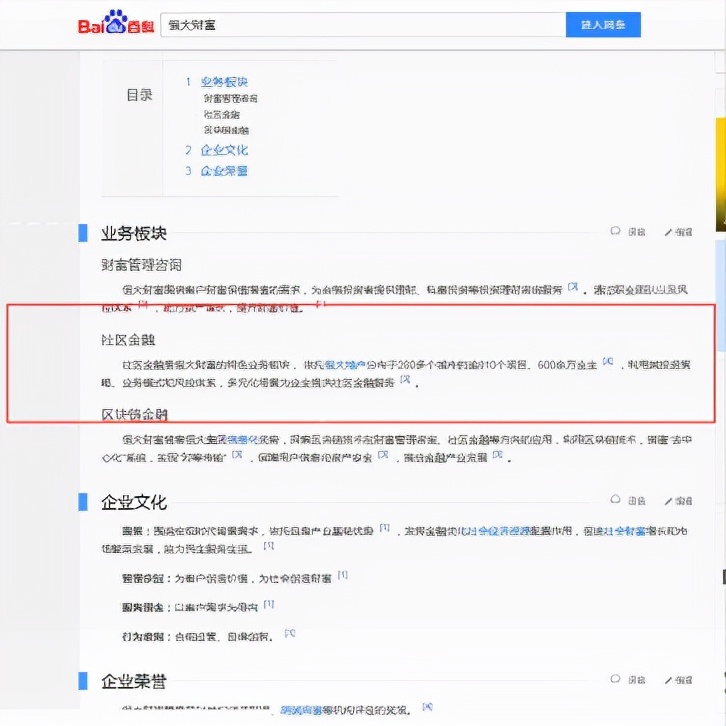Click the pencil edit icon beside 企业荣誉 heading

tap(668, 680)
